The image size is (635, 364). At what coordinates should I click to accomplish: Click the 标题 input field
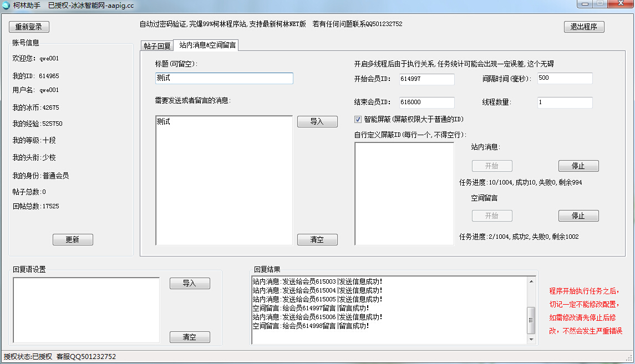tap(224, 78)
